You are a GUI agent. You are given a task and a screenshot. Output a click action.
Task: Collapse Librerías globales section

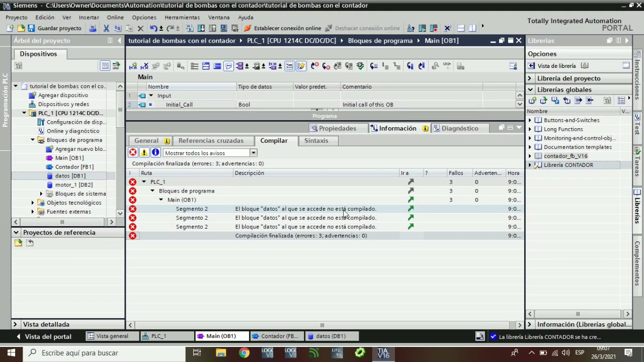point(530,90)
